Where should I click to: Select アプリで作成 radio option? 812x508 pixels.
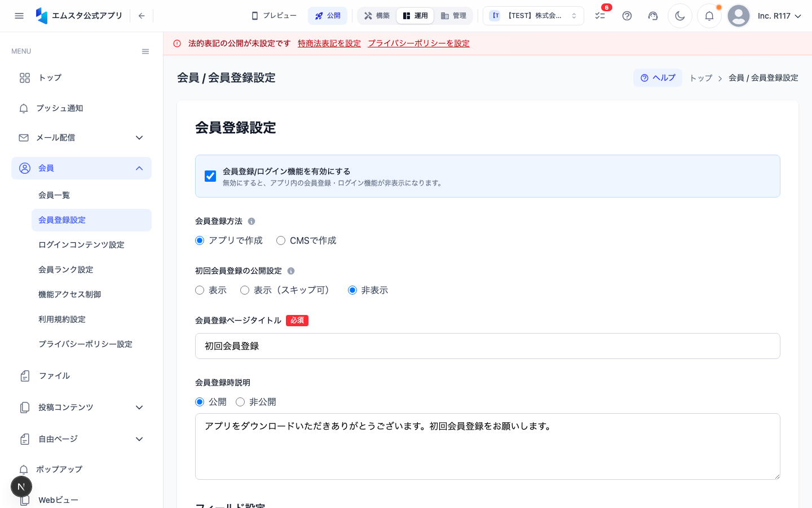click(x=200, y=240)
